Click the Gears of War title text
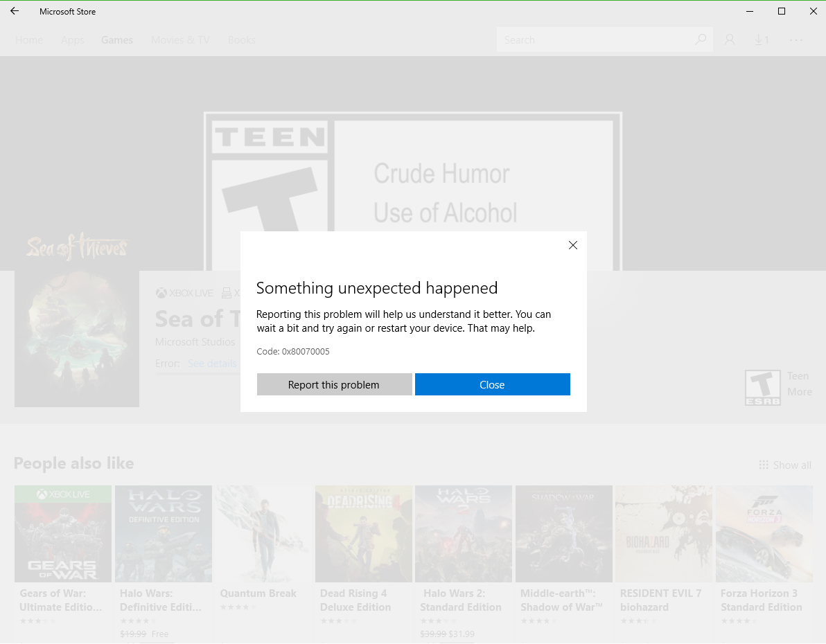Screen dimensions: 826x644 60,600
